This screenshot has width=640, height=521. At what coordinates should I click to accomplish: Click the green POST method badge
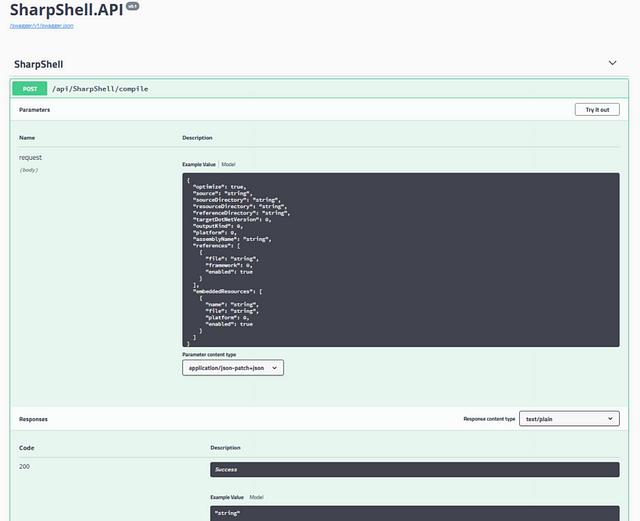30,89
